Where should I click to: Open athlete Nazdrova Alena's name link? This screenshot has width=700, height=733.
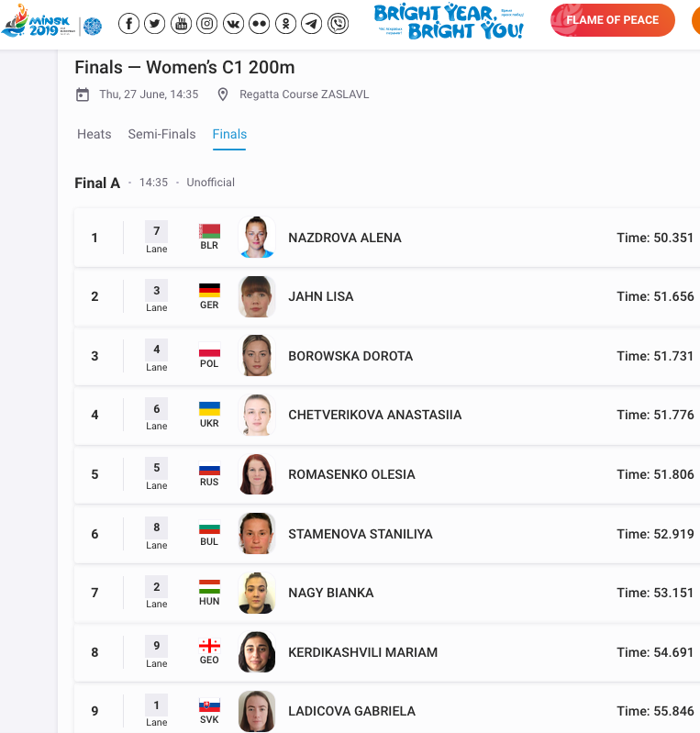[x=345, y=238]
